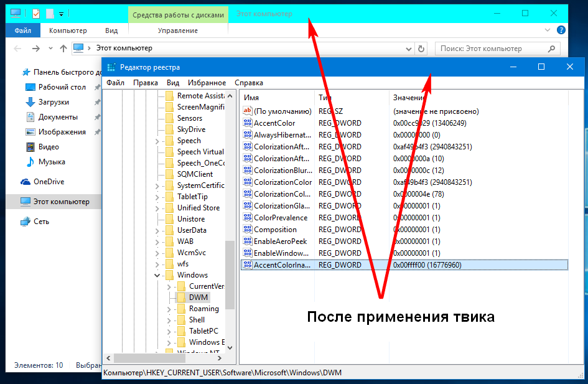This screenshot has width=588, height=384.
Task: Expand the Shell registry key arrow
Action: [170, 320]
